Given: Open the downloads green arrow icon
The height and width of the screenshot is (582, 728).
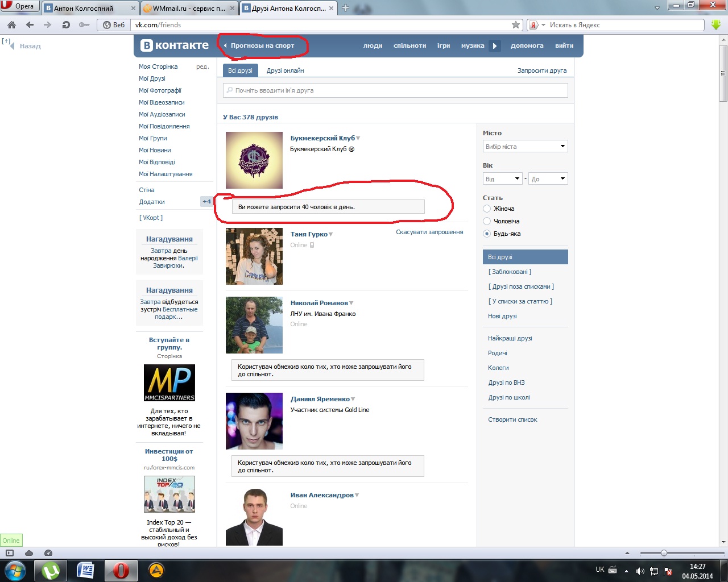Looking at the screenshot, I should [716, 25].
